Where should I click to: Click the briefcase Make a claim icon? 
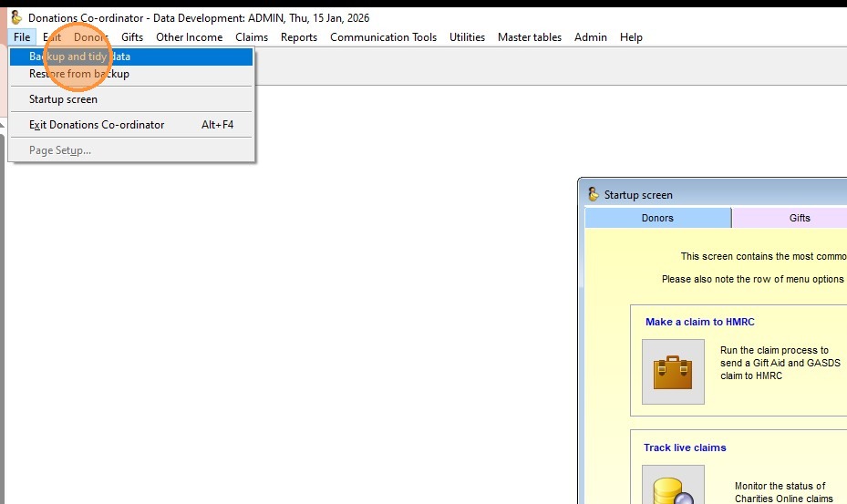(x=673, y=372)
